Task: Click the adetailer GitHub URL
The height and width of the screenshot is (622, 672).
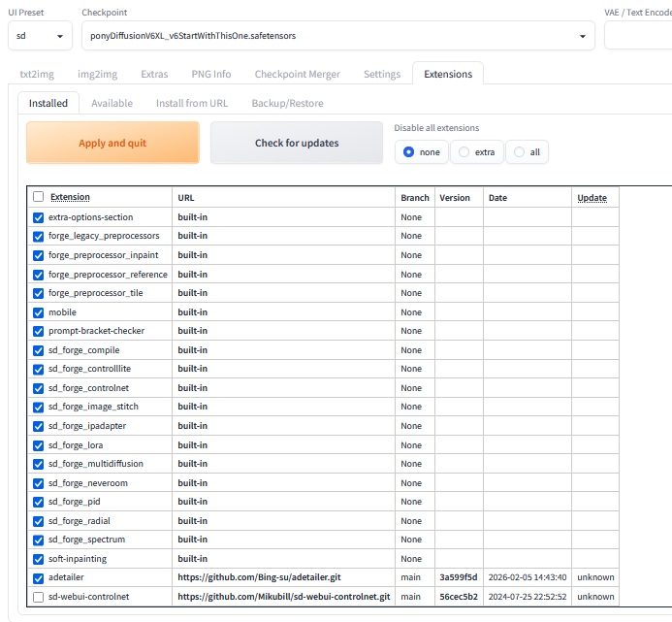Action: tap(259, 577)
